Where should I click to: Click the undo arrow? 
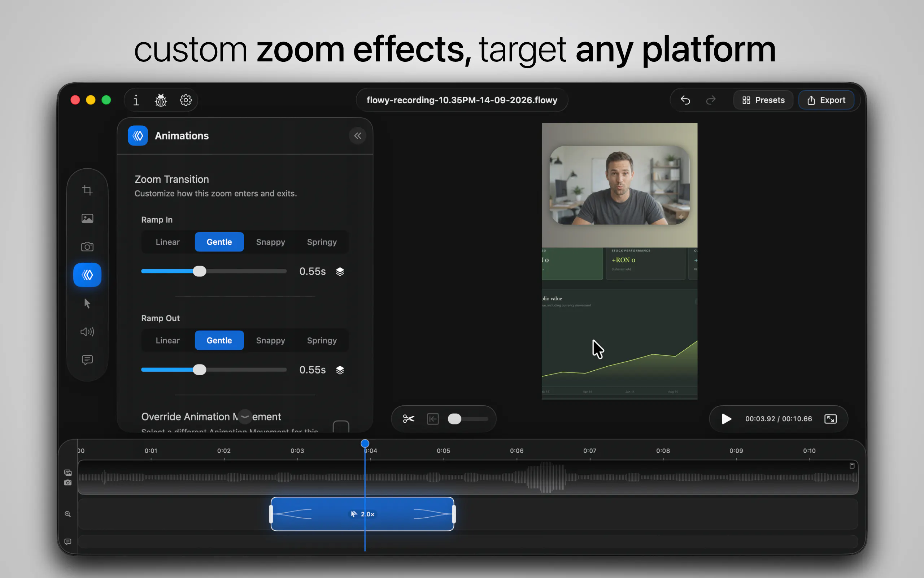pos(685,100)
